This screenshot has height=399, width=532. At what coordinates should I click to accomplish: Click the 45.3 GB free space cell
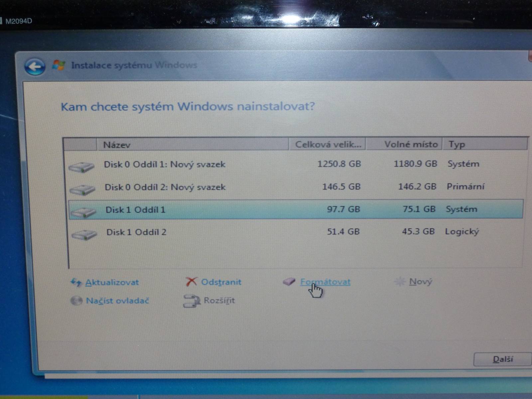418,231
